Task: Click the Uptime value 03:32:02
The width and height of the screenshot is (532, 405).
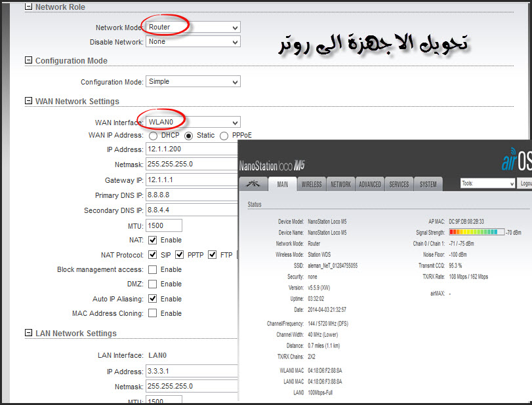Action: click(x=316, y=299)
